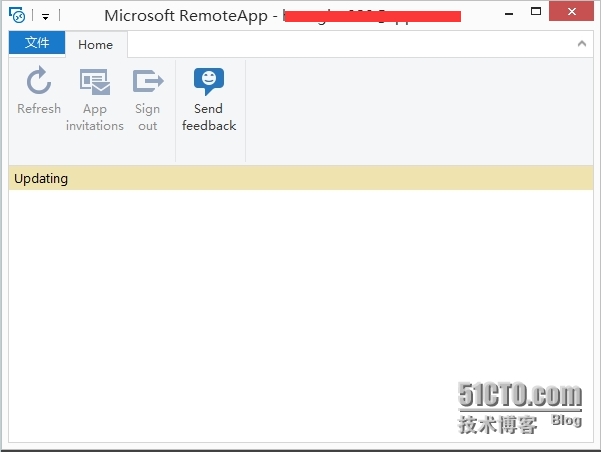Maximize the RemoteApp window
The width and height of the screenshot is (602, 452).
click(536, 12)
